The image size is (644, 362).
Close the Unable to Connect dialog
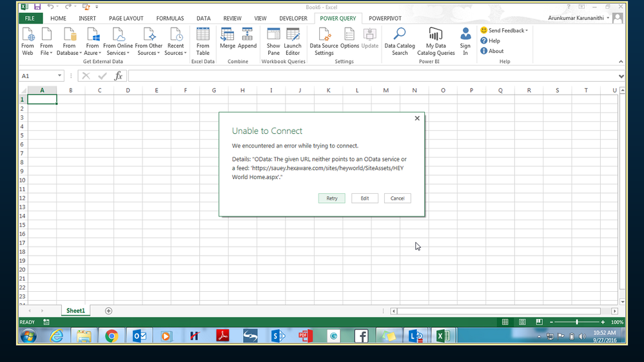tap(417, 119)
